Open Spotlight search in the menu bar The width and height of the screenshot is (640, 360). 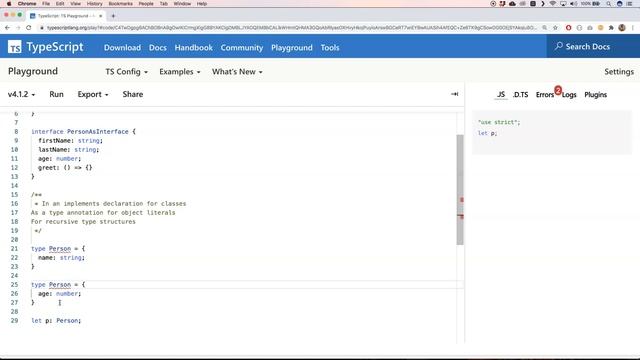[609, 4]
